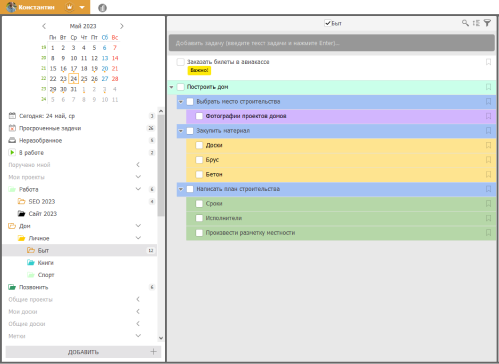Click the Константин user avatar

click(11, 7)
